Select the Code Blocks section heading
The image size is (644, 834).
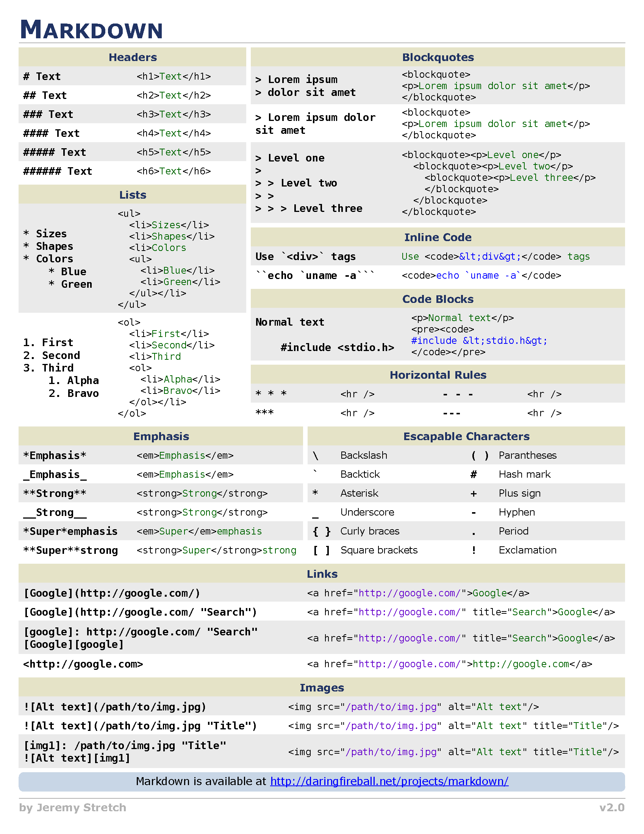click(x=438, y=299)
